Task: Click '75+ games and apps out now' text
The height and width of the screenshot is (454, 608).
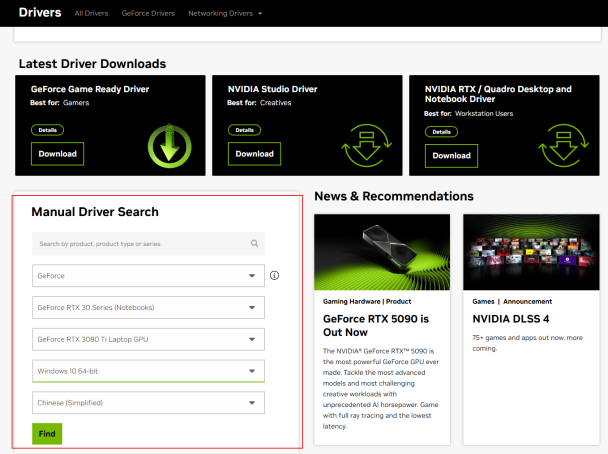Action: pos(527,343)
